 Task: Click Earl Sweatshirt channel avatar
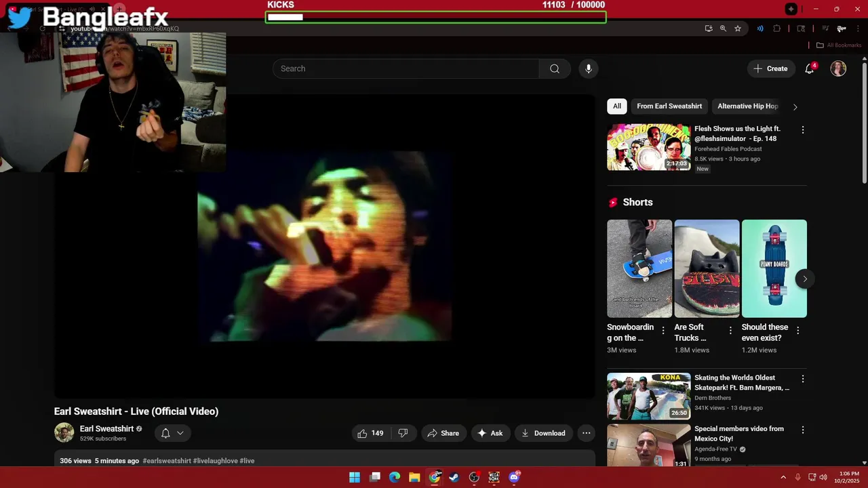[64, 432]
